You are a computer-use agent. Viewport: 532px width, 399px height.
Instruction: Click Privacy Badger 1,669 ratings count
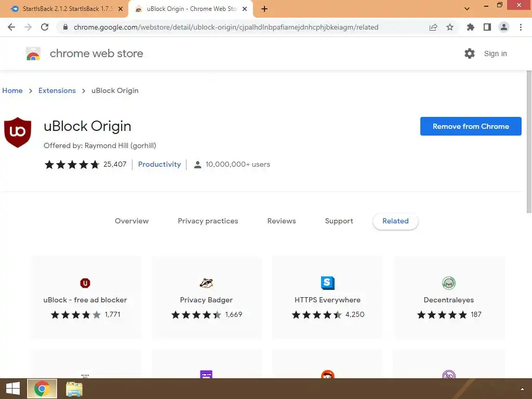tap(234, 314)
